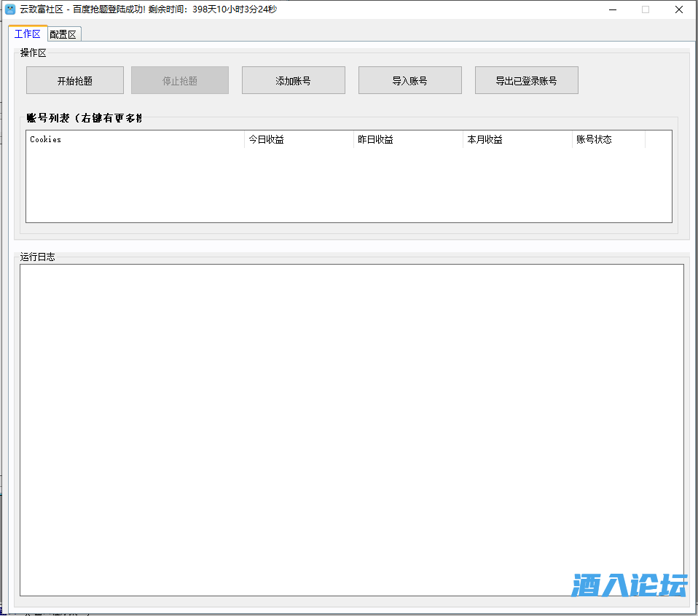Click the 账号状态 column header
This screenshot has height=616, width=698.
[608, 139]
